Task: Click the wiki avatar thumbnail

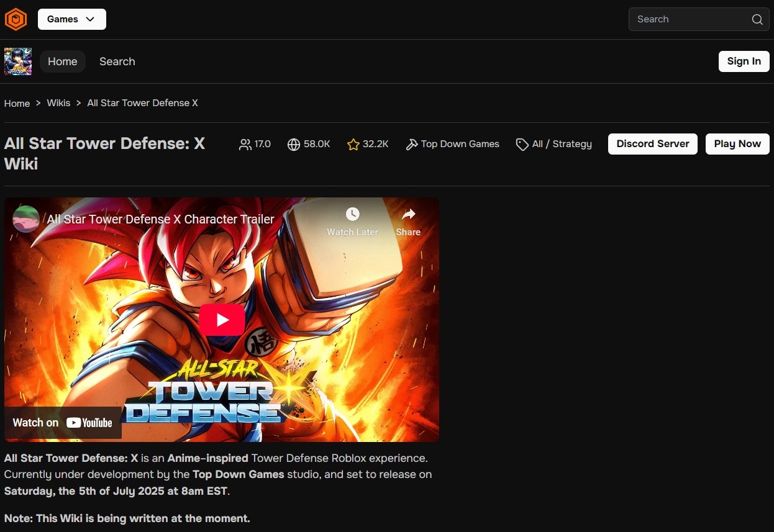Action: pyautogui.click(x=17, y=61)
